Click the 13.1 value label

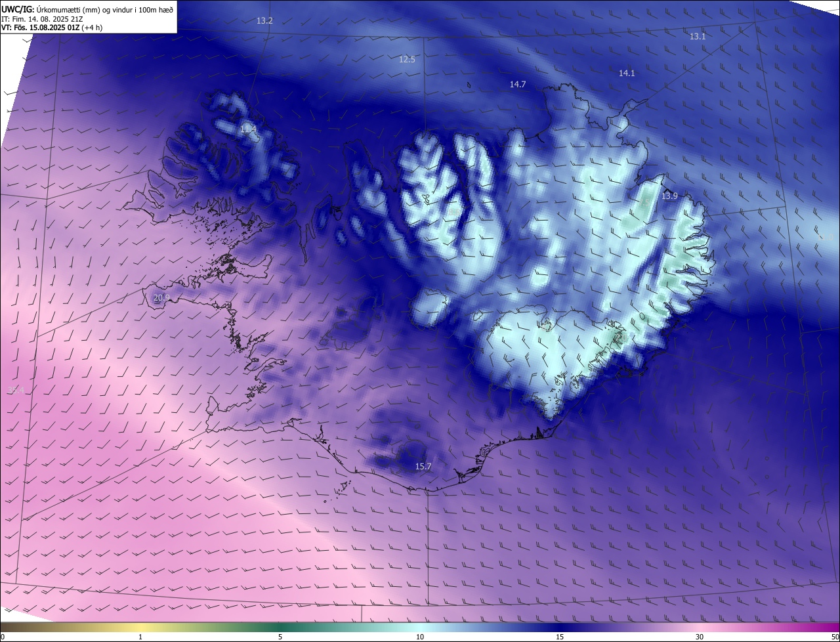click(697, 37)
